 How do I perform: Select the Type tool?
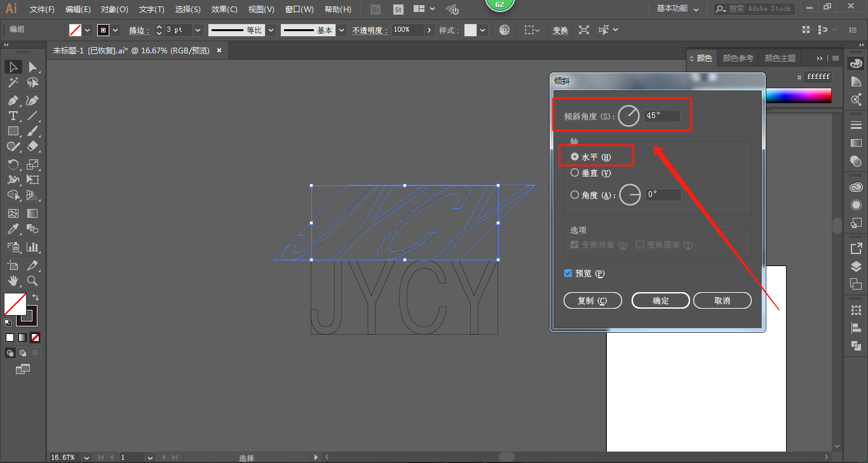point(13,116)
